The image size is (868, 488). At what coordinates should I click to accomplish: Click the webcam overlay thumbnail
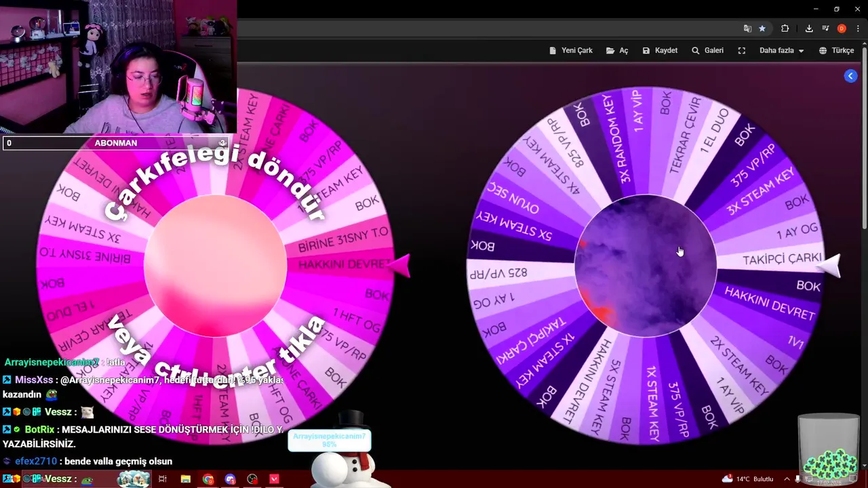point(119,67)
